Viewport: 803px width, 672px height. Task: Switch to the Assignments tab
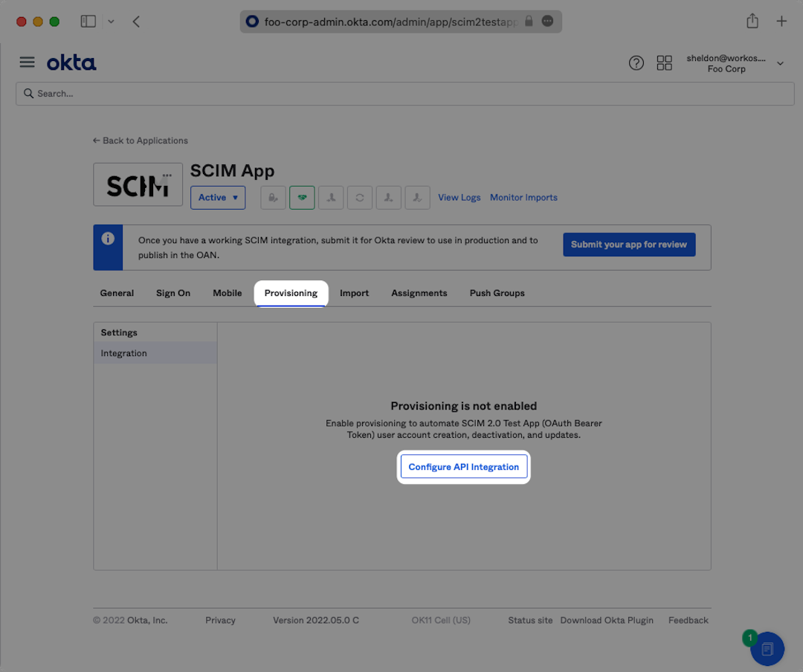coord(419,293)
